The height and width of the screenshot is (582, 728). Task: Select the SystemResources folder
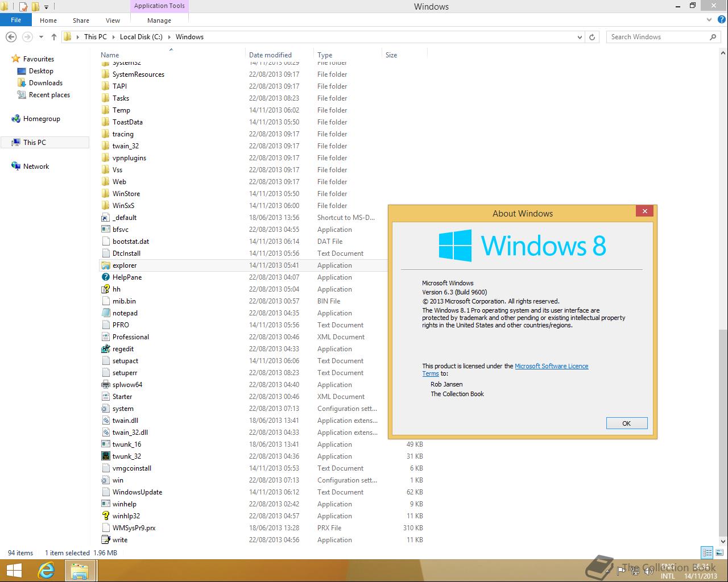click(x=138, y=74)
